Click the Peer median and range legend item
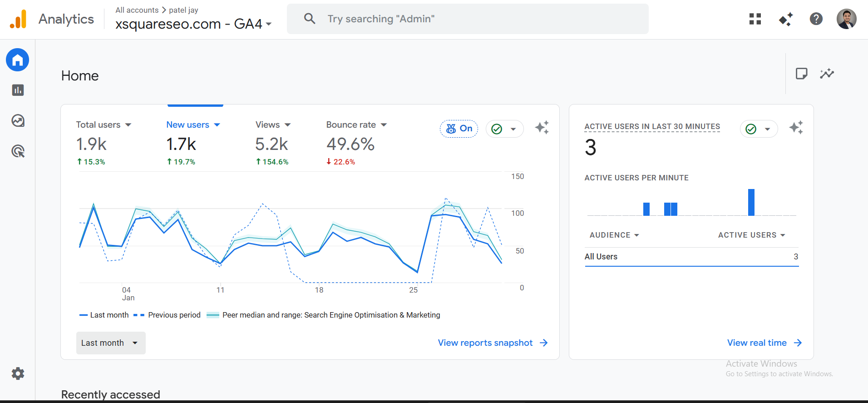 coord(323,315)
